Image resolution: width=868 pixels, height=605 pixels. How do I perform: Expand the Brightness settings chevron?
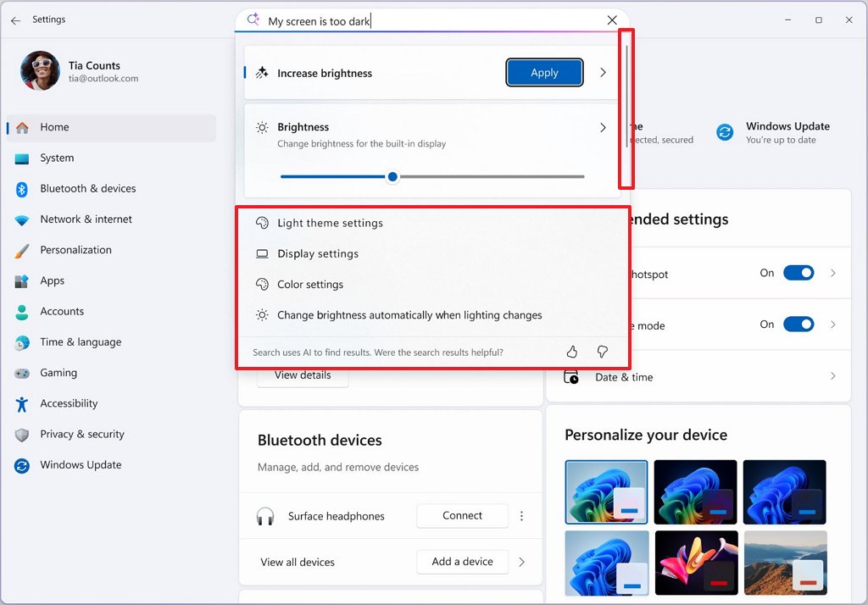(603, 127)
